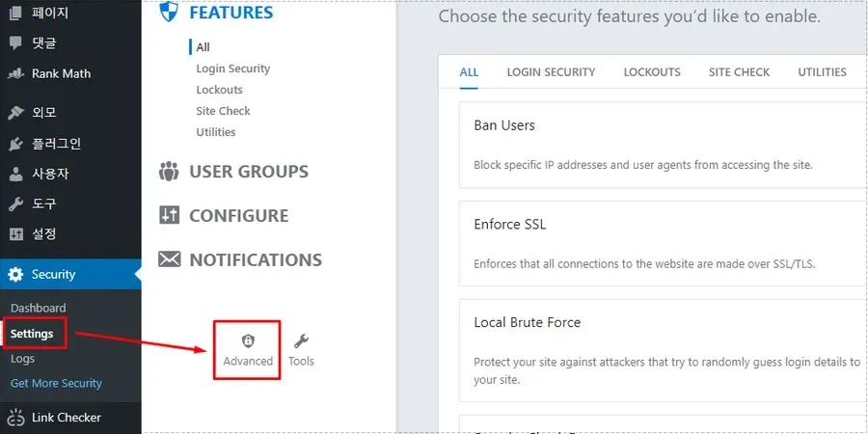
Task: Click the Appearance (외모) brush icon
Action: [16, 113]
